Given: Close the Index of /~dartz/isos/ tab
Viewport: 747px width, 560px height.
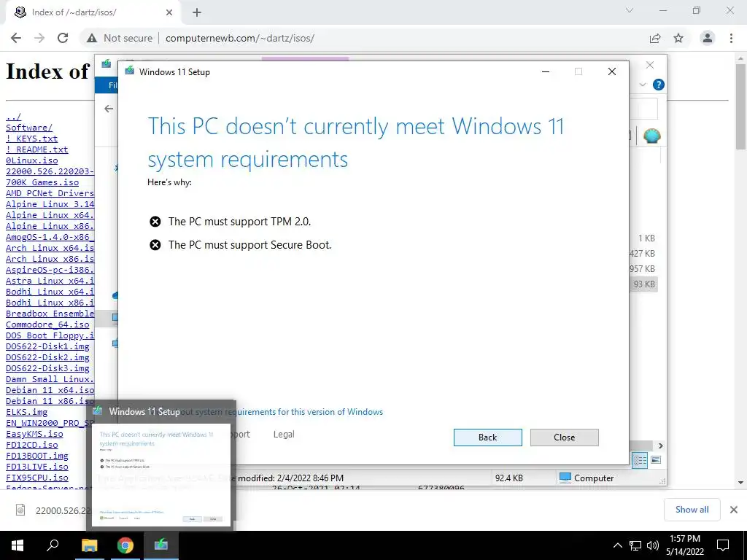Looking at the screenshot, I should [169, 12].
